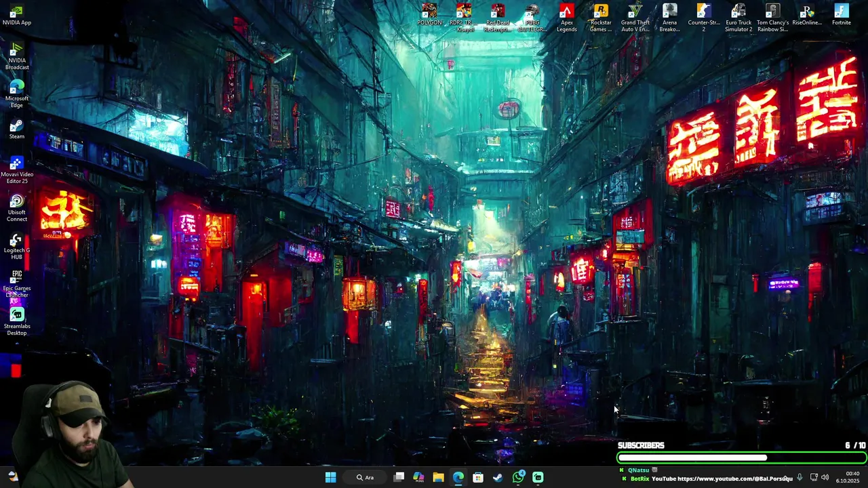
Task: Click the subscribers goal progress bar
Action: [x=741, y=457]
